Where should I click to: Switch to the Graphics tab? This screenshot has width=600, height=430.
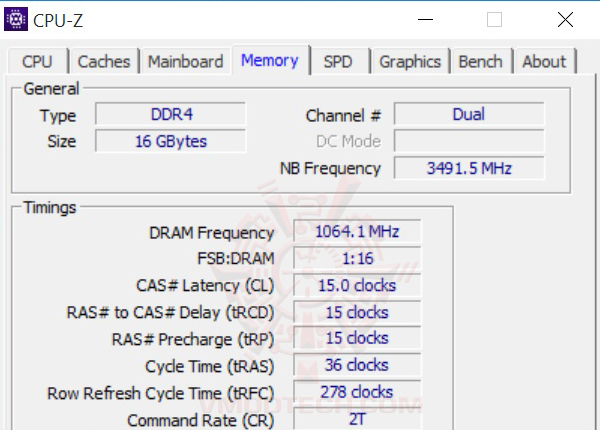410,61
